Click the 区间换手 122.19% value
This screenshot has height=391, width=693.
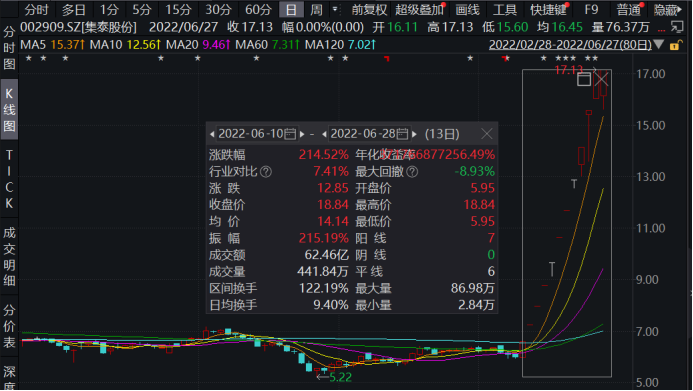(x=324, y=288)
